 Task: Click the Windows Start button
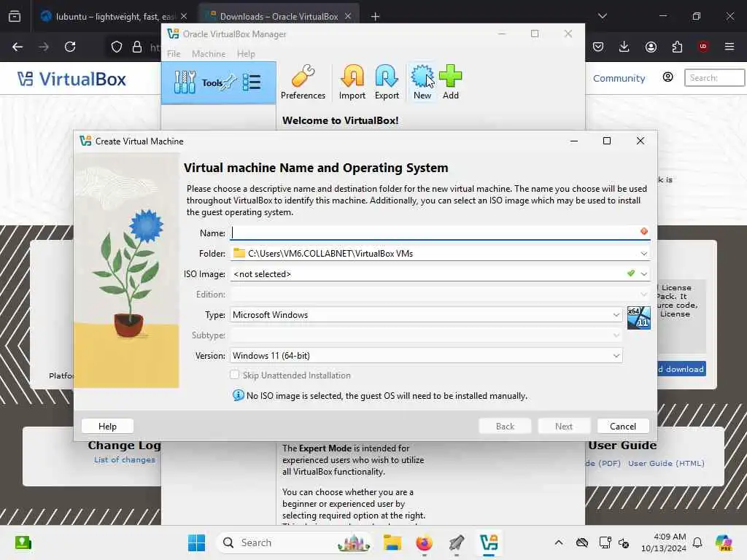point(196,542)
